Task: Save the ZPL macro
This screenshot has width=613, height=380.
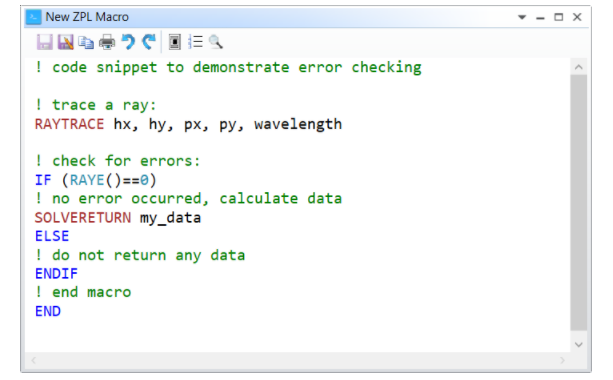Action: point(45,42)
